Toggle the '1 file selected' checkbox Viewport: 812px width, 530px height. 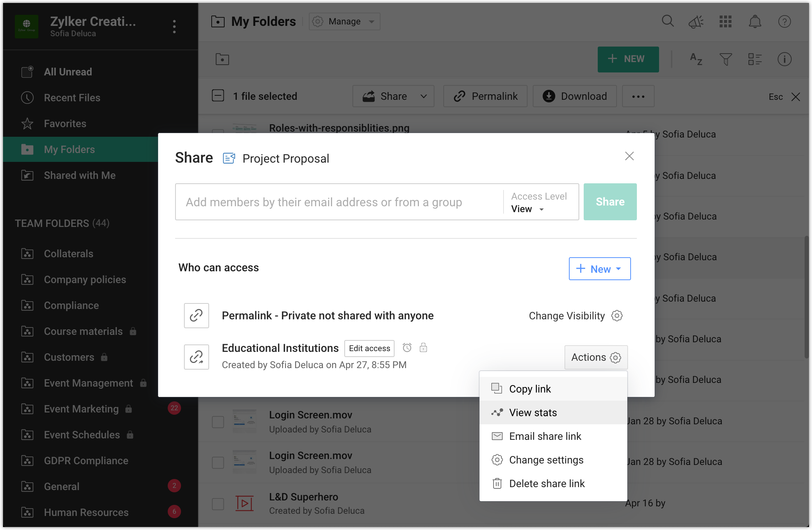218,96
